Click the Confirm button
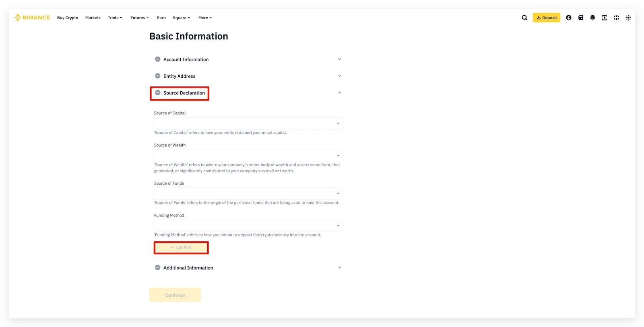 (x=181, y=247)
